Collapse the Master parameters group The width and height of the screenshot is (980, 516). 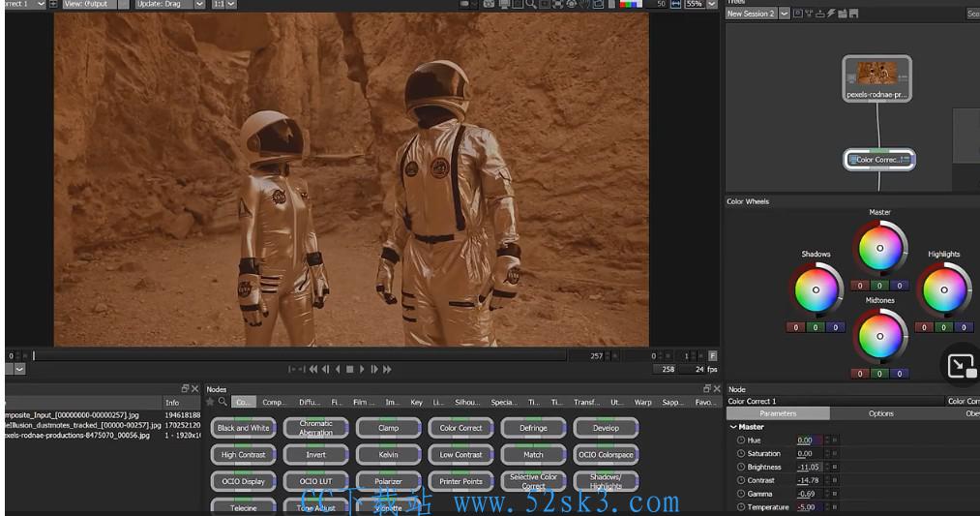733,427
